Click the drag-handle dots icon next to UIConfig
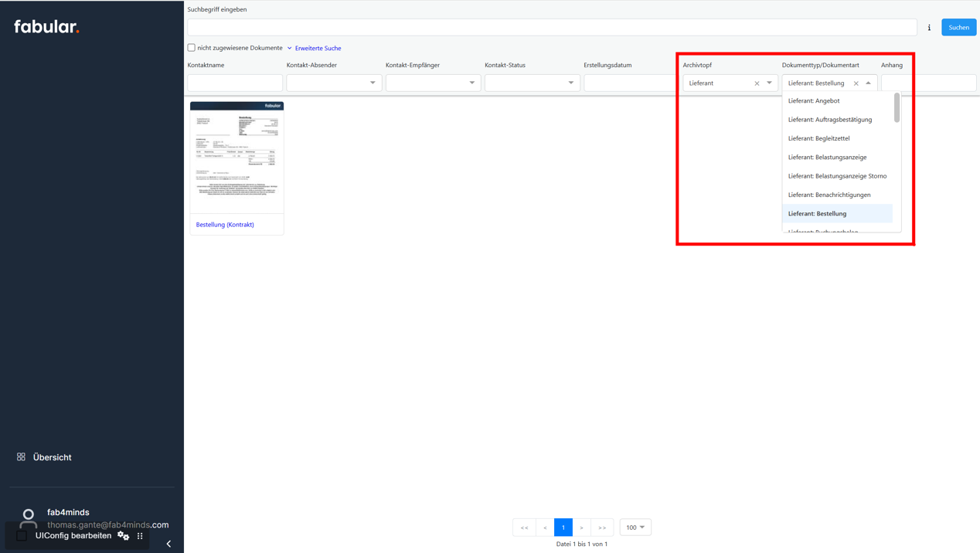This screenshot has width=980, height=553. (x=140, y=535)
